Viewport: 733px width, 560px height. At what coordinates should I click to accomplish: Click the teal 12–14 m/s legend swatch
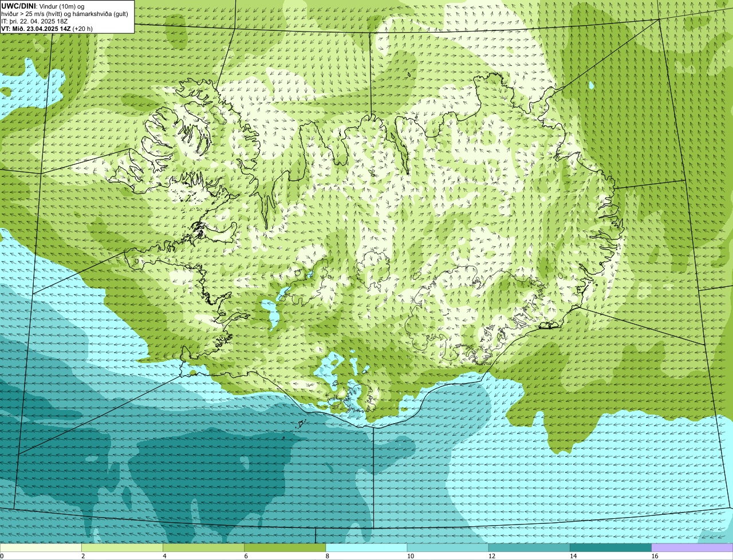529,548
